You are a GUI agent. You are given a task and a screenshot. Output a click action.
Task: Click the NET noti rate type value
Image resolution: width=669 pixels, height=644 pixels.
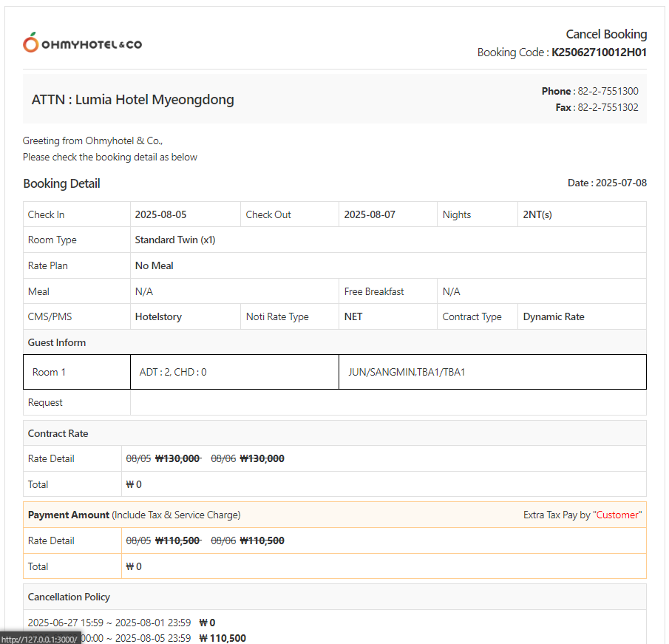[x=353, y=316]
